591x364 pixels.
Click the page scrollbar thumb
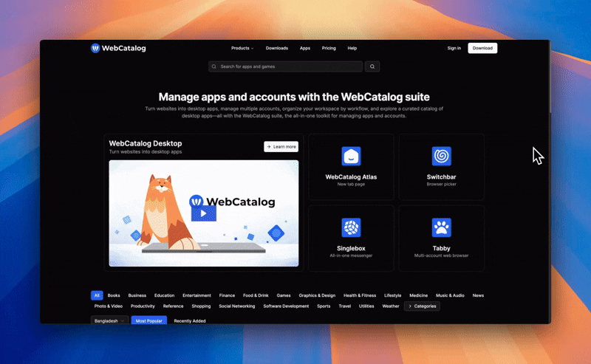coord(550,78)
